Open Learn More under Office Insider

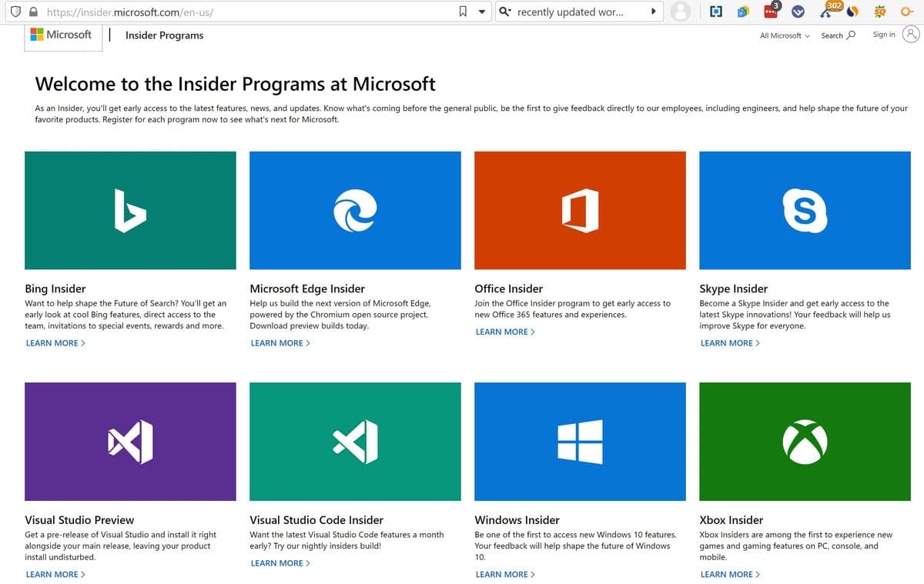pos(505,332)
